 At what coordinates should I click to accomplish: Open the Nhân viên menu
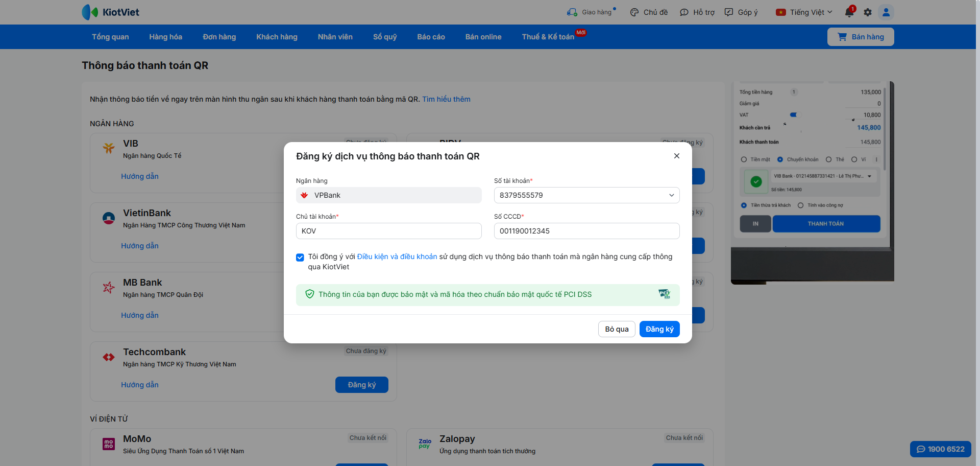coord(335,37)
